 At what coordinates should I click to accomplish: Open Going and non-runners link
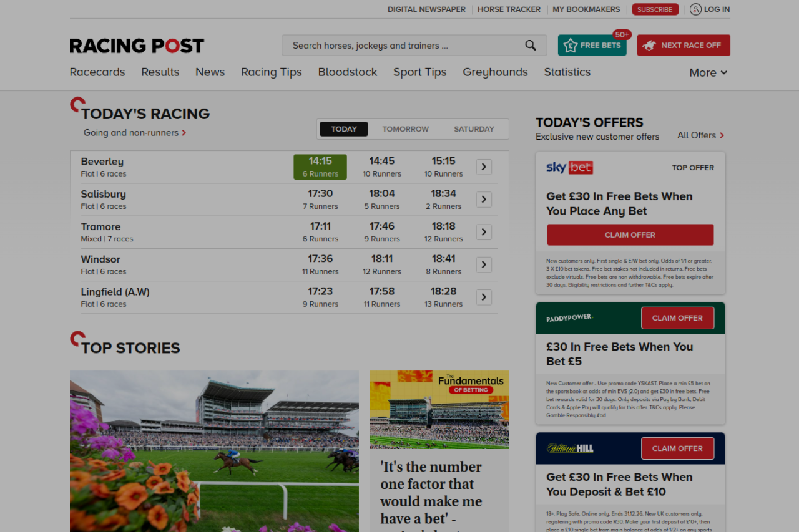(x=135, y=133)
